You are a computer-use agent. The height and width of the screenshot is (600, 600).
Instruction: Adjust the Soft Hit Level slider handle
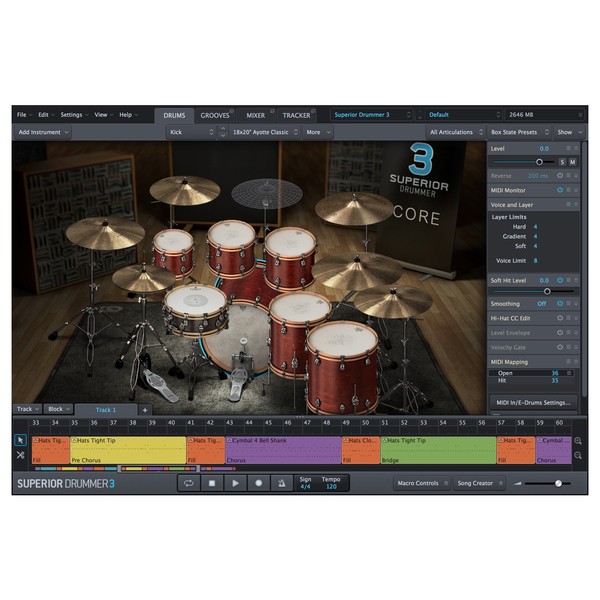[x=547, y=292]
